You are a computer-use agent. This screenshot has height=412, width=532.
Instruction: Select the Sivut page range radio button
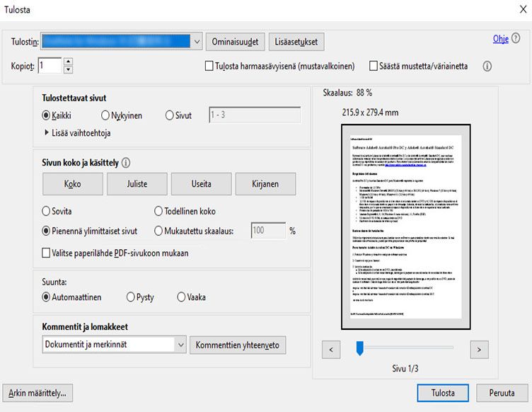point(169,115)
